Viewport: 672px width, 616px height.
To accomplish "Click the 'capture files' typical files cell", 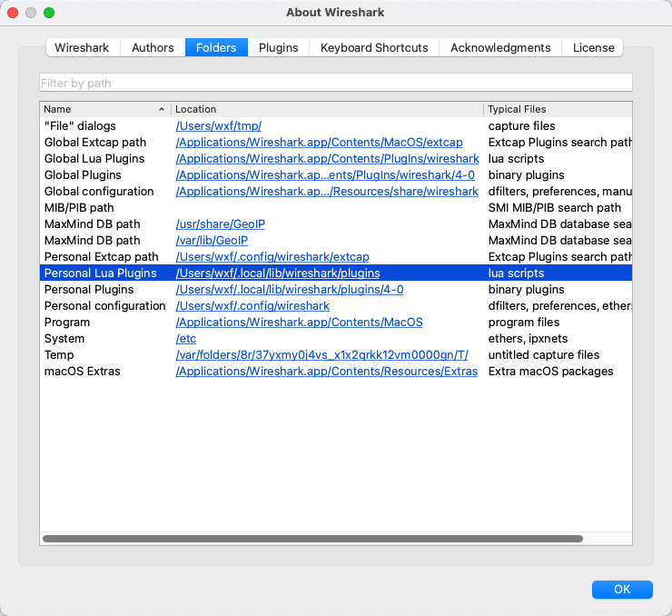I will point(521,126).
